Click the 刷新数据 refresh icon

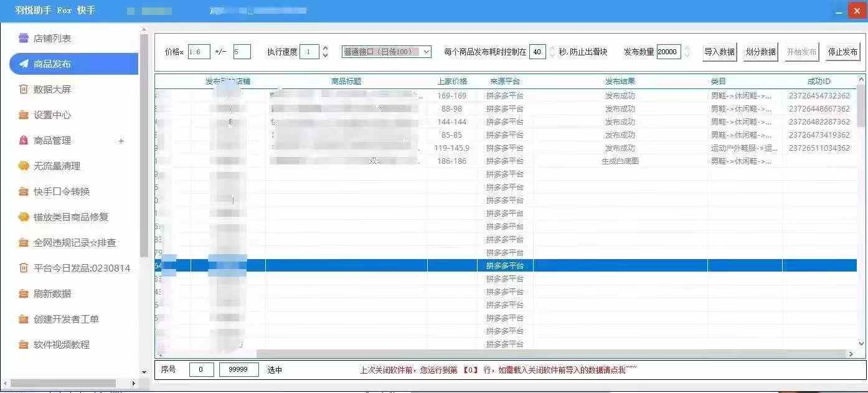coord(24,293)
